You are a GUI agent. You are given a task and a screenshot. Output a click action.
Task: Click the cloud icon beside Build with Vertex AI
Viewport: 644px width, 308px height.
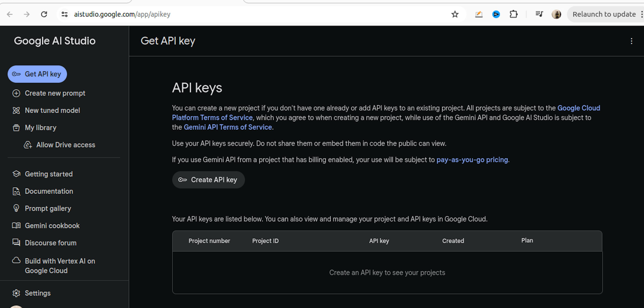pos(16,260)
